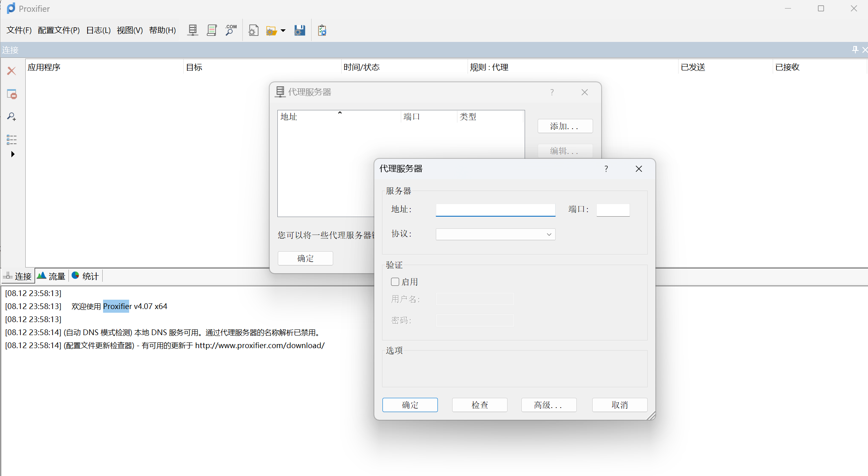Click the red X sidebar icon

click(11, 71)
